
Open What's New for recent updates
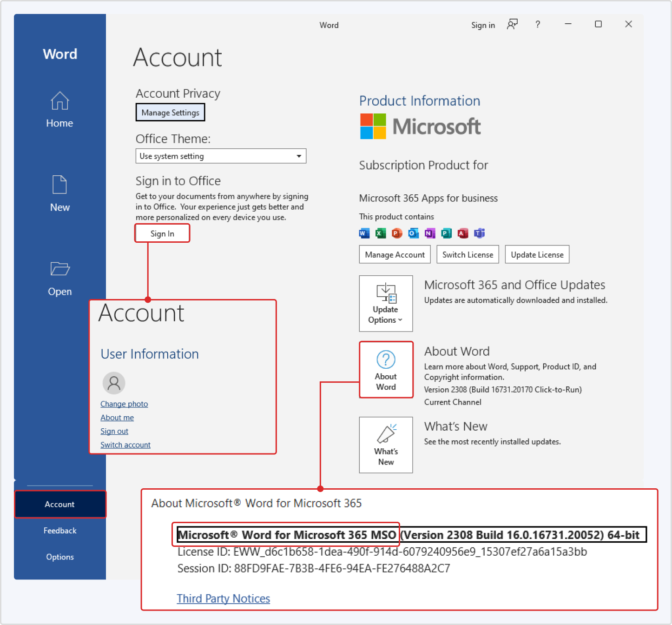[x=386, y=445]
